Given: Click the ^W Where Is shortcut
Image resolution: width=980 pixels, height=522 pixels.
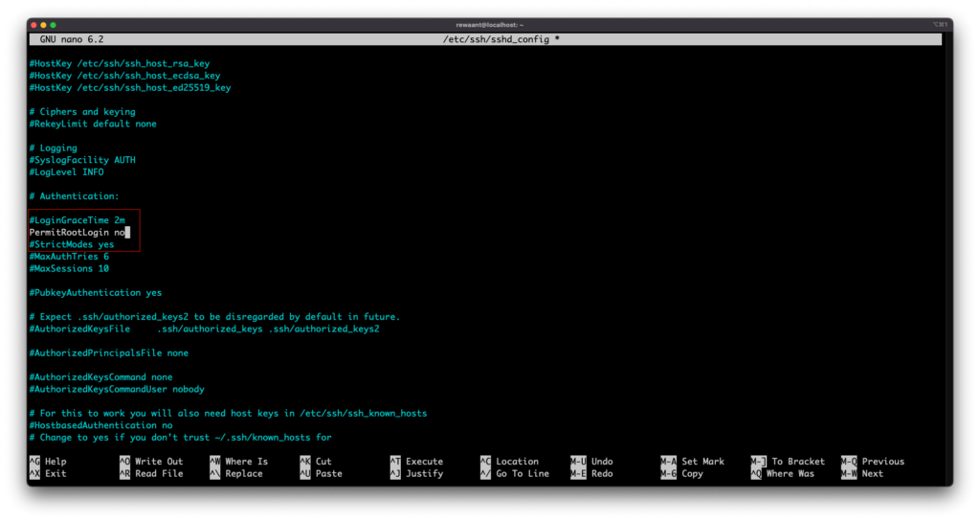Looking at the screenshot, I should tap(238, 462).
